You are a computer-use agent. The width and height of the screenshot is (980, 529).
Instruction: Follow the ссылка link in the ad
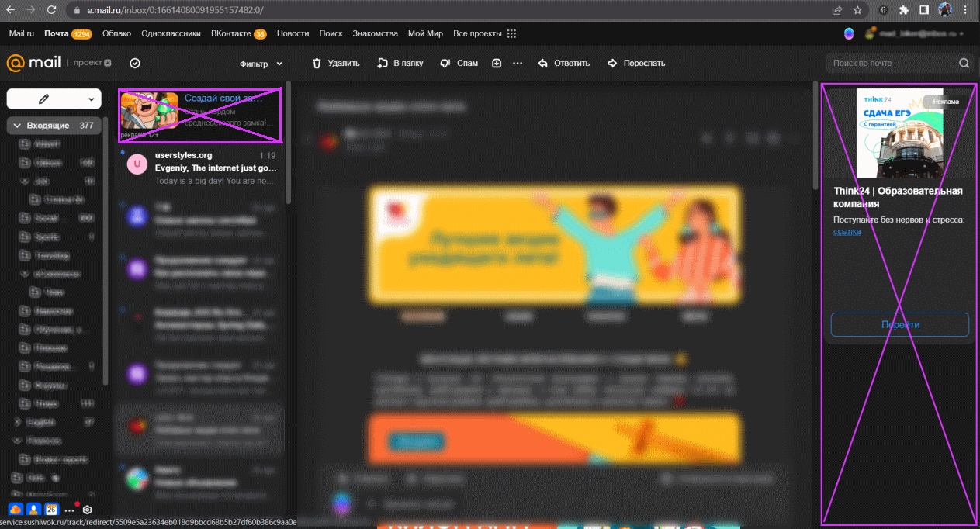point(846,231)
